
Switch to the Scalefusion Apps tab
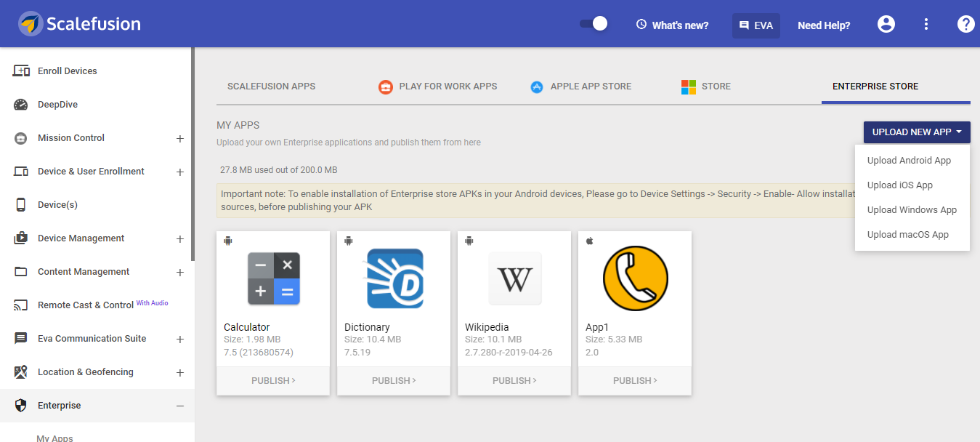click(271, 86)
